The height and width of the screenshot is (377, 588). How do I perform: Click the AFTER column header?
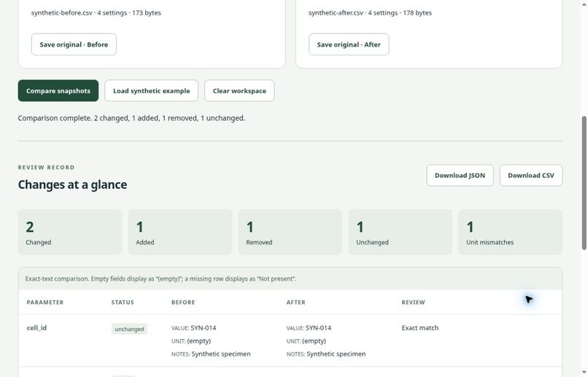(x=296, y=303)
